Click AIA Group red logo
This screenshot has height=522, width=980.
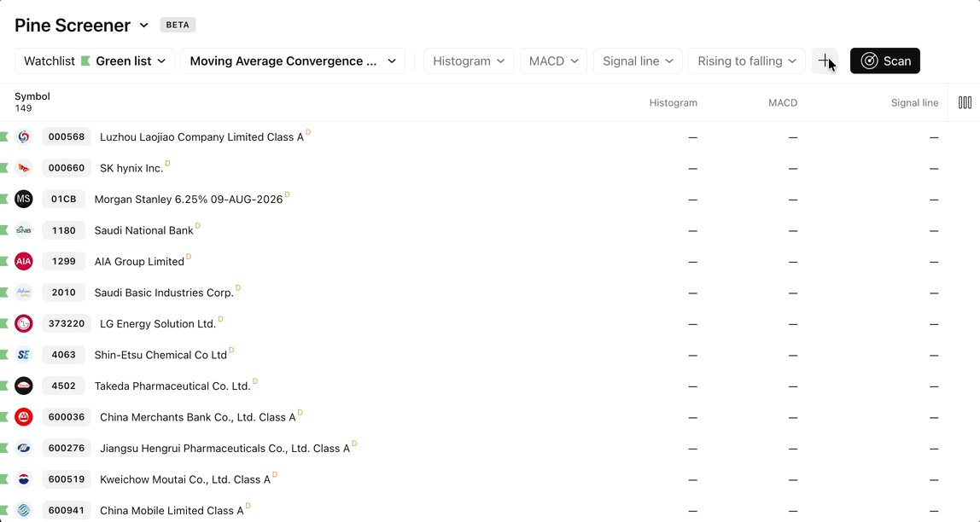pyautogui.click(x=24, y=261)
